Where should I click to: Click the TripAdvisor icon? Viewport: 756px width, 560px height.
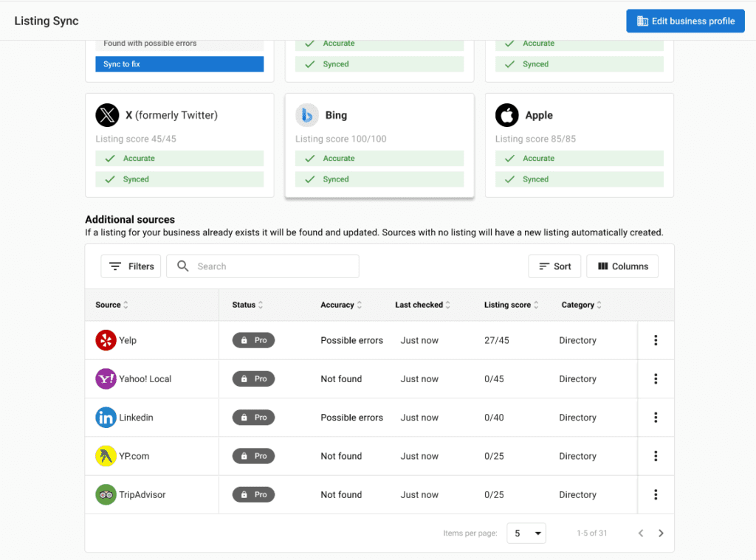point(105,494)
